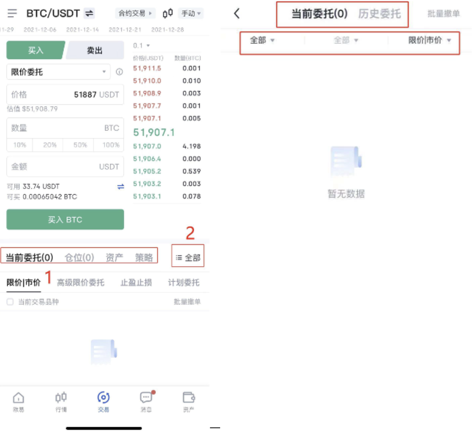Image resolution: width=476 pixels, height=448 pixels.
Task: Click the 价格 input field
Action: click(x=65, y=95)
